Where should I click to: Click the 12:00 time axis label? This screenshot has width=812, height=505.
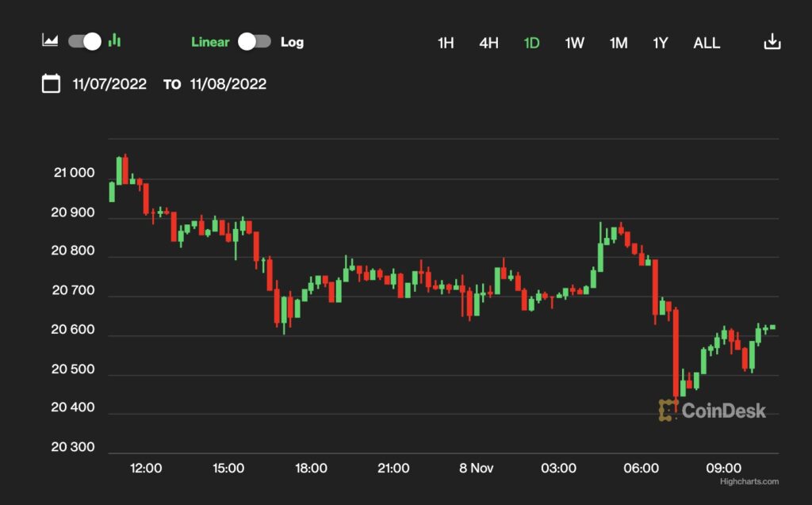click(146, 469)
